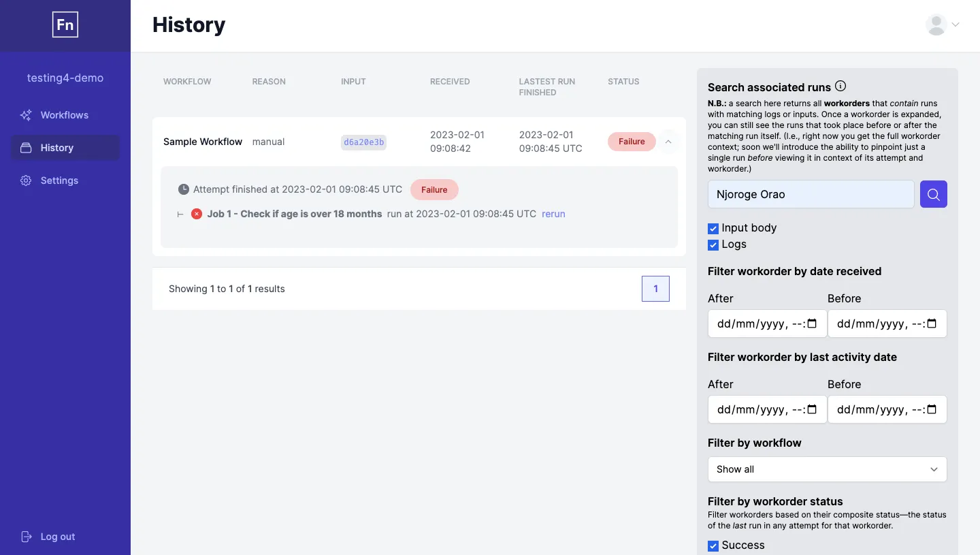Click the REASON column header
980x555 pixels.
[x=269, y=82]
